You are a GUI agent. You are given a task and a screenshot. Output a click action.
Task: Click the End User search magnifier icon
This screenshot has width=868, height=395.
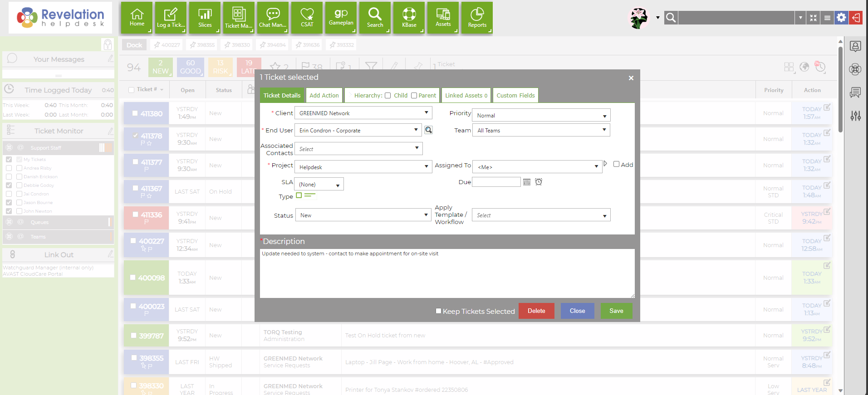[428, 130]
